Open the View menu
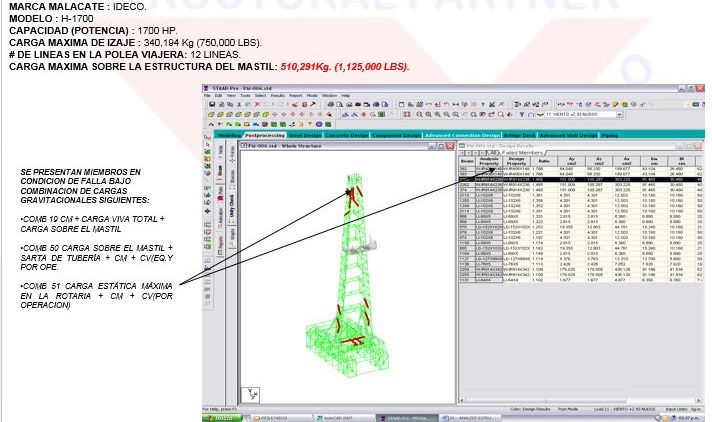 [x=231, y=95]
